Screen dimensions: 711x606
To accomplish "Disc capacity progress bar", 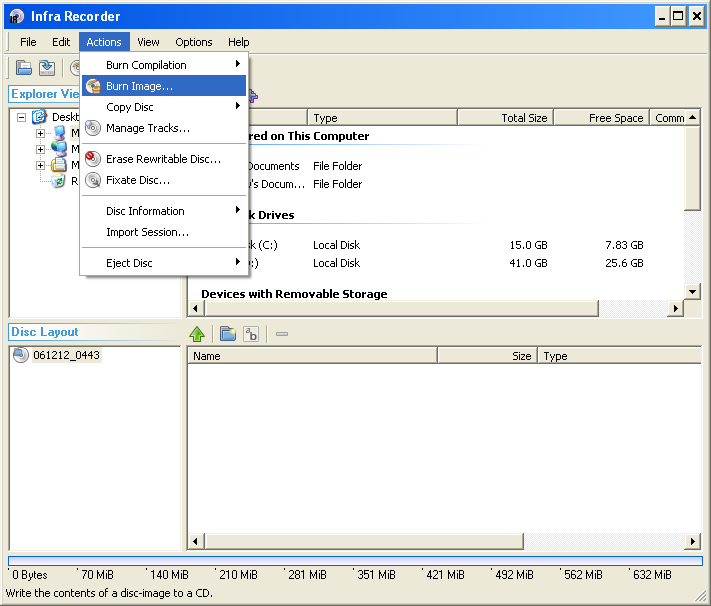I will 355,561.
